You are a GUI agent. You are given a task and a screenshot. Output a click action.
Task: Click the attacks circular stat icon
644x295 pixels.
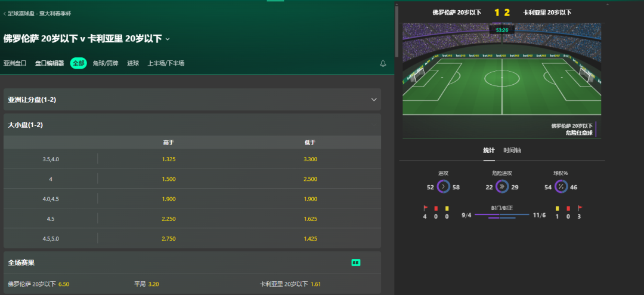444,187
